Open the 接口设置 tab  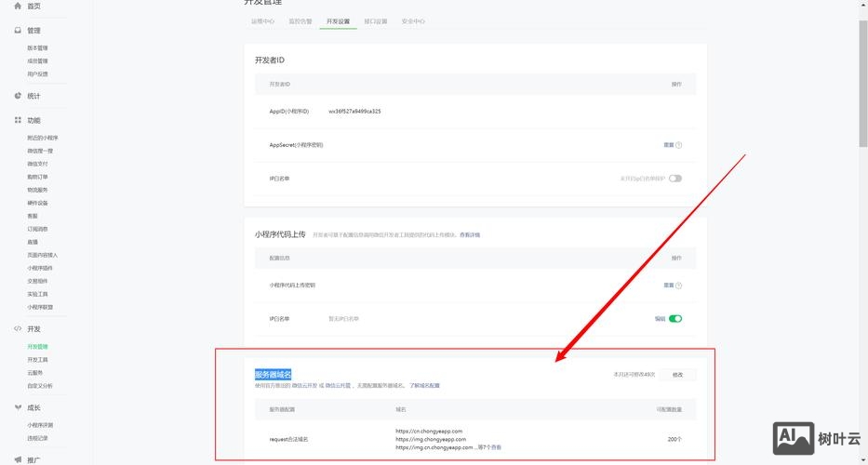376,20
